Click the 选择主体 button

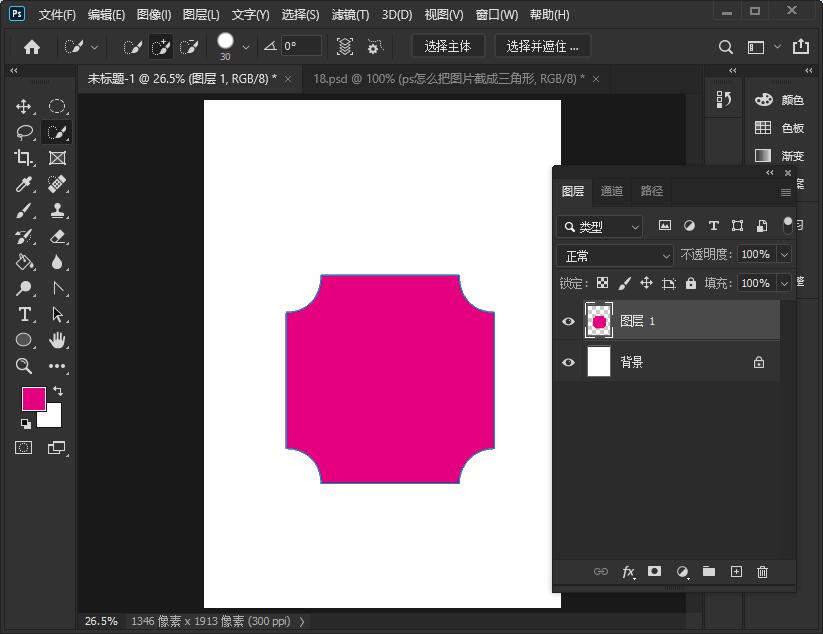tap(447, 46)
